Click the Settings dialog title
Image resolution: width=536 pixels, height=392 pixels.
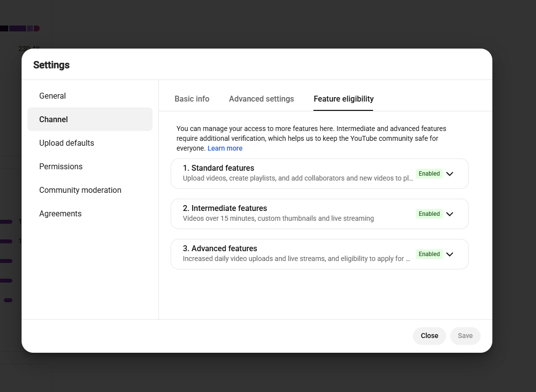coord(51,65)
